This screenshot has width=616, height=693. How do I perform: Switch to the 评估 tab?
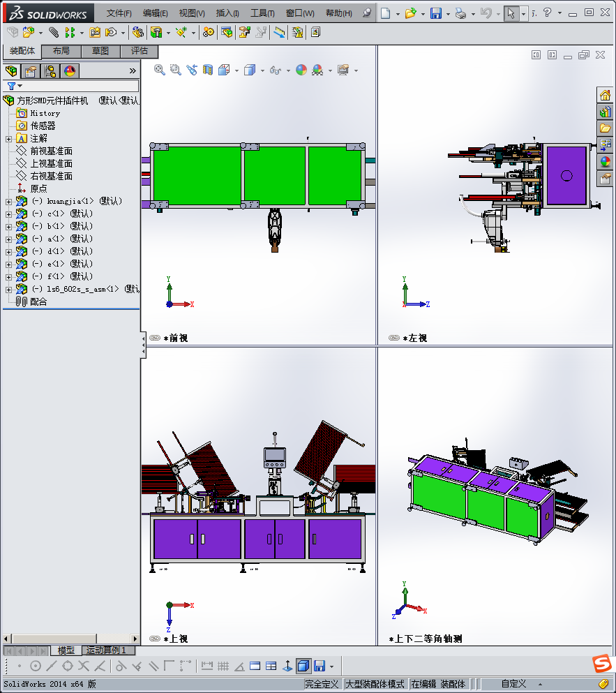pyautogui.click(x=140, y=51)
